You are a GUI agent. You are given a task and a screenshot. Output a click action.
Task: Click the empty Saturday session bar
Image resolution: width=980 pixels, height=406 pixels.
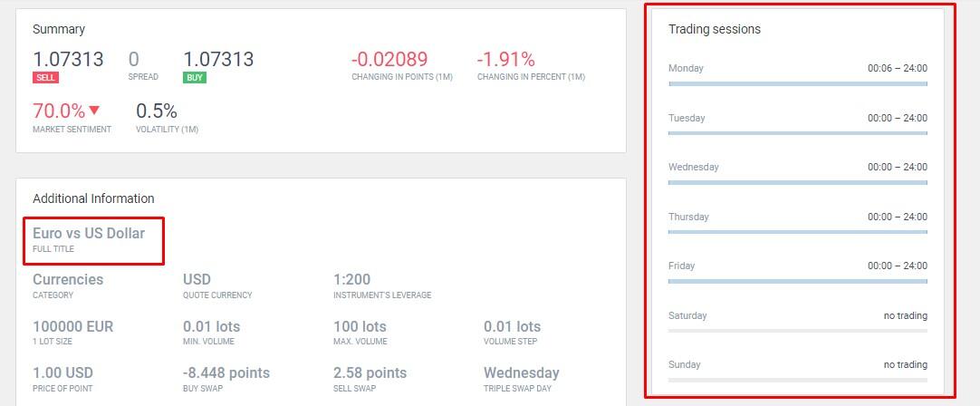(x=797, y=331)
